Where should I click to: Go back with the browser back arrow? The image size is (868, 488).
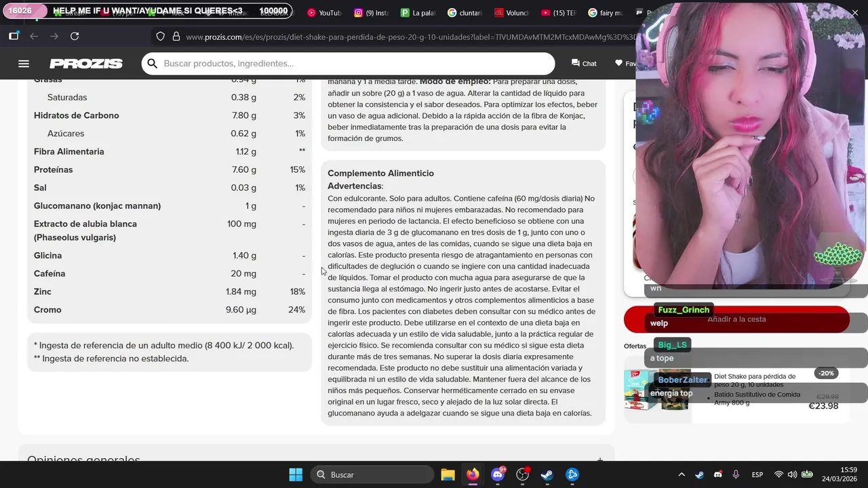(x=34, y=36)
